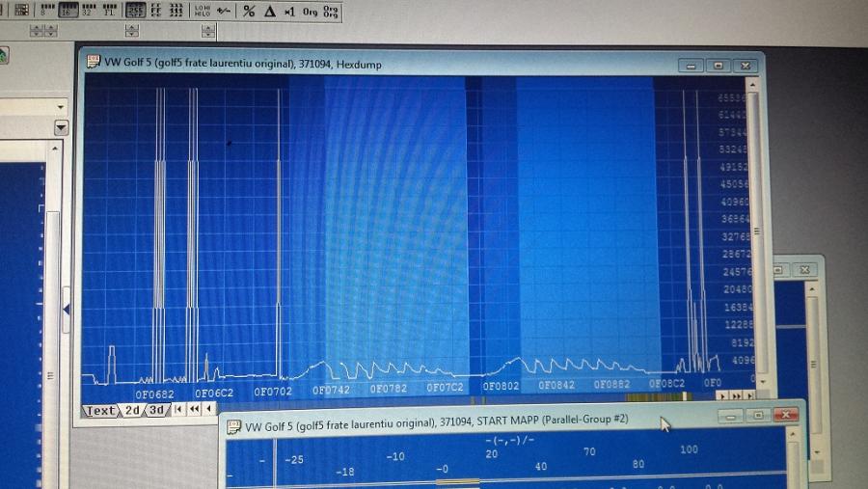Click the leftmost spin arrows below toolbar

(x=37, y=31)
